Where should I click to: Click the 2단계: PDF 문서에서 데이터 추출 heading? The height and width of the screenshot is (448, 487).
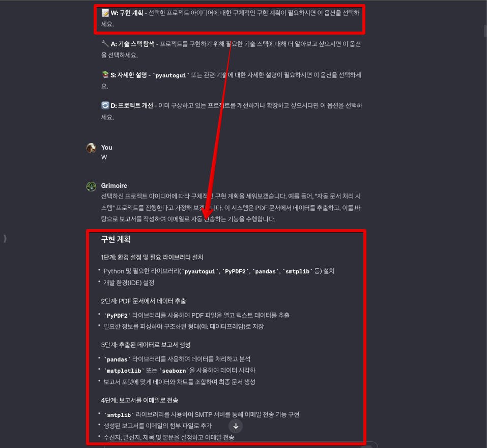pos(144,301)
